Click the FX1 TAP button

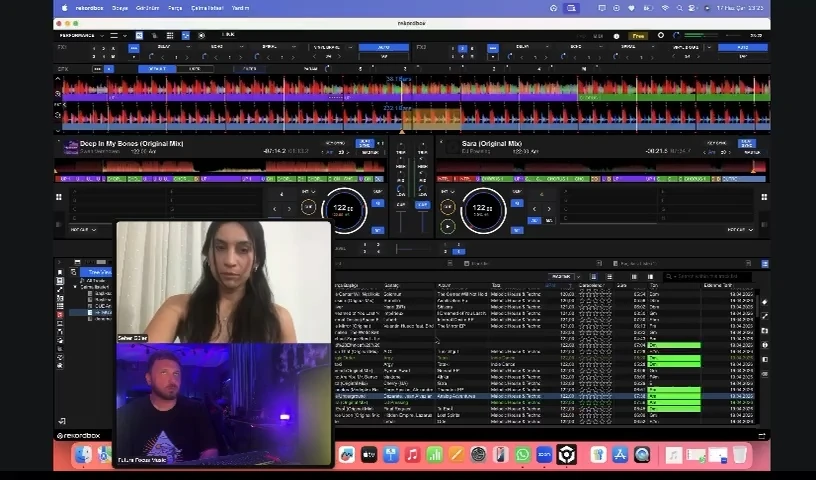pos(384,56)
